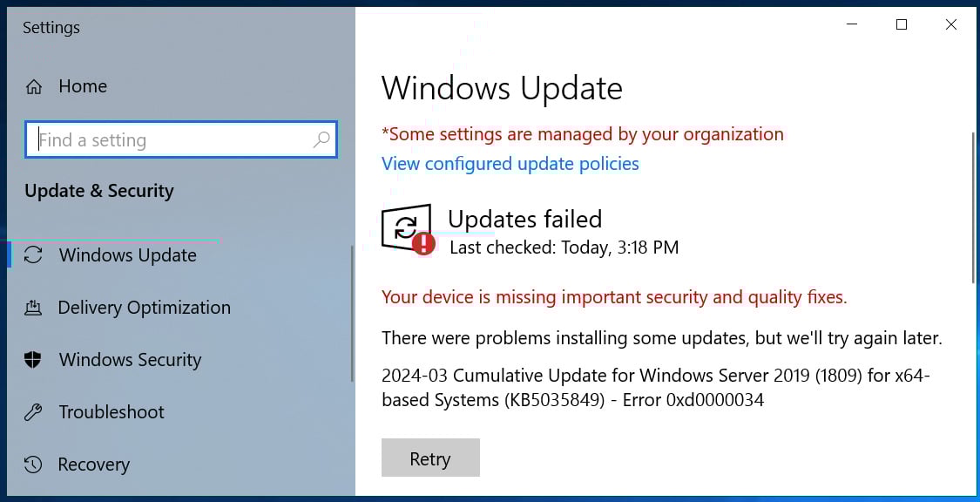Go to Delivery Optimization settings
This screenshot has width=980, height=502.
pyautogui.click(x=144, y=308)
